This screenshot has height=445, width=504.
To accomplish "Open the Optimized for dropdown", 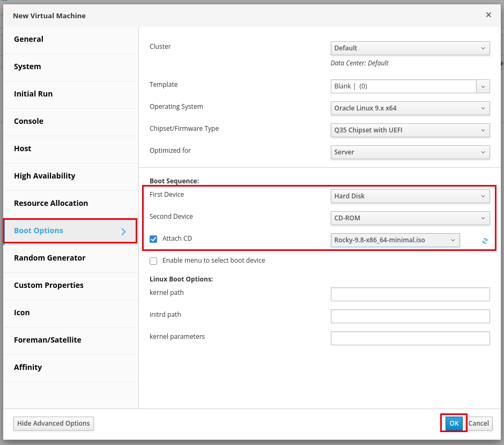I will (x=410, y=152).
